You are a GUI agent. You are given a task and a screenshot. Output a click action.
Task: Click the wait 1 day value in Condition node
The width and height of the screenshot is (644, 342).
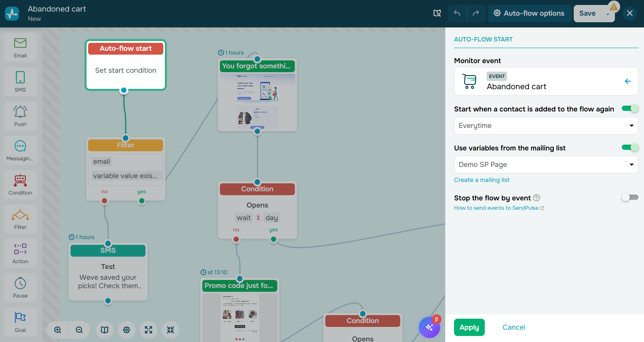point(257,217)
